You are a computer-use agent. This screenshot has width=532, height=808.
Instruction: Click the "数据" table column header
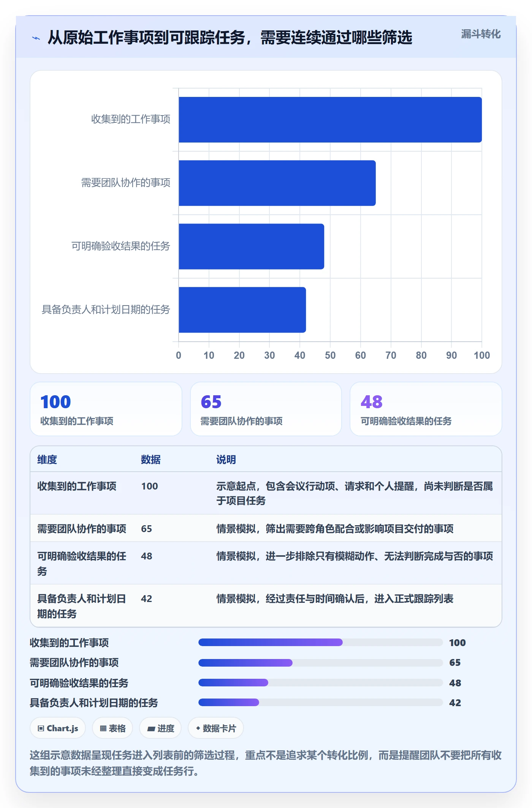coord(151,459)
